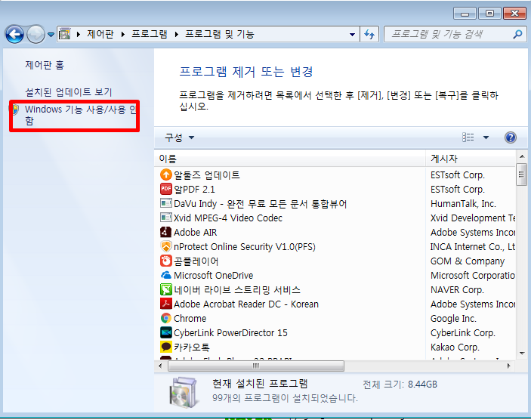Select the 카카오톡 icon
The height and width of the screenshot is (420, 531).
166,347
